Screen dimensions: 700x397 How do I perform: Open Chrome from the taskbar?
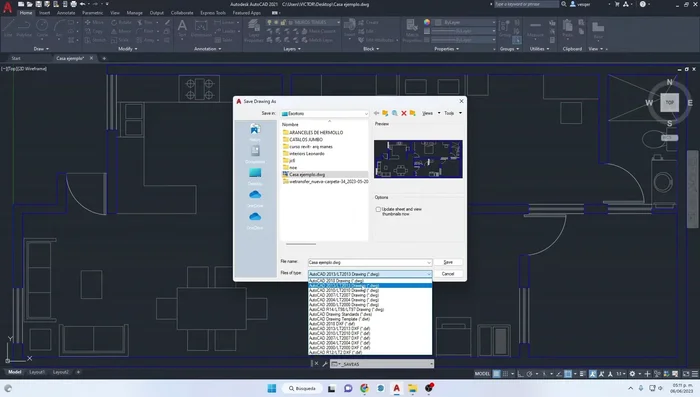[x=364, y=388]
